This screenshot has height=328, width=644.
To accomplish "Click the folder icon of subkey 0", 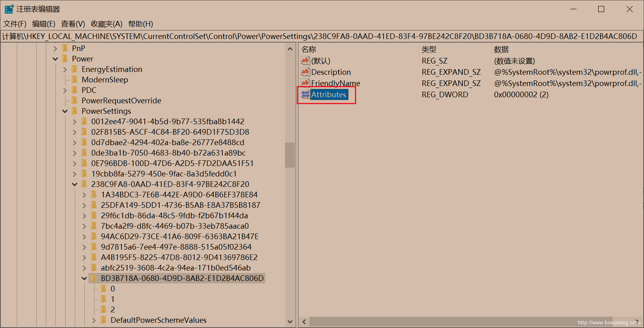I will (104, 289).
